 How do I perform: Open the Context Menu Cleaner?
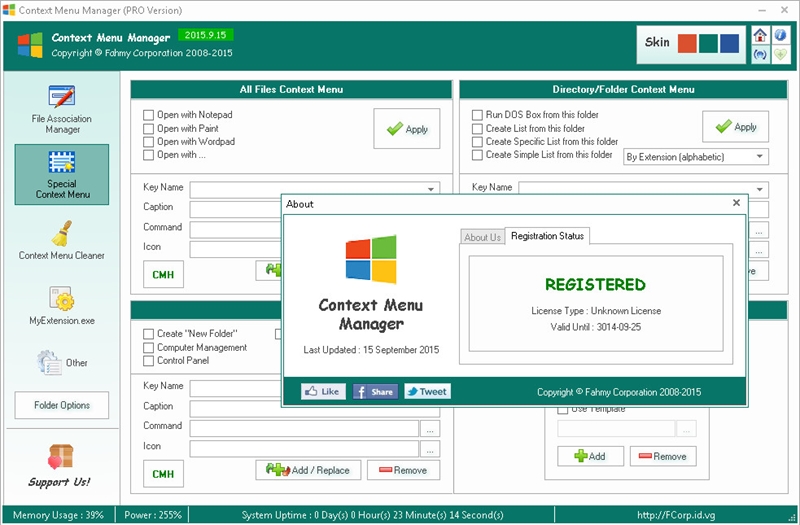coord(62,240)
